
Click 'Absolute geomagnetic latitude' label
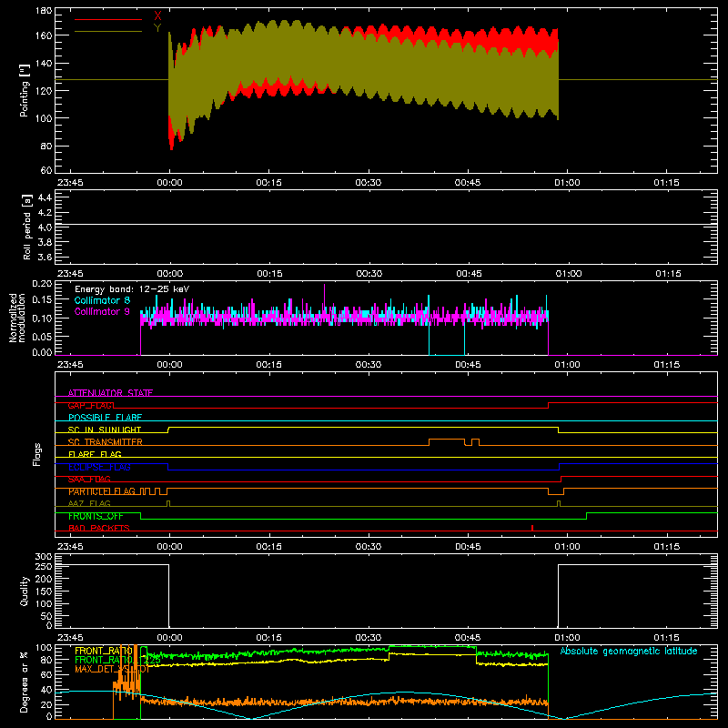[x=629, y=651]
